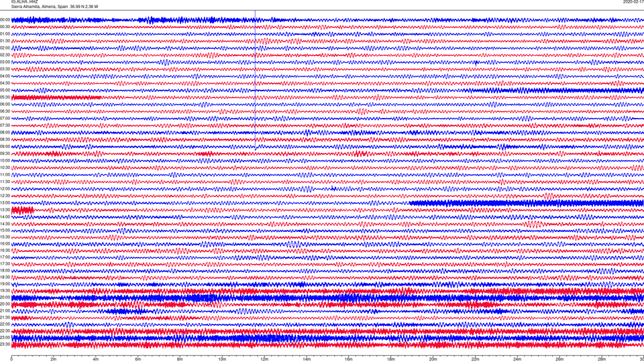Click the 19:00 trace time label

coord(5,284)
